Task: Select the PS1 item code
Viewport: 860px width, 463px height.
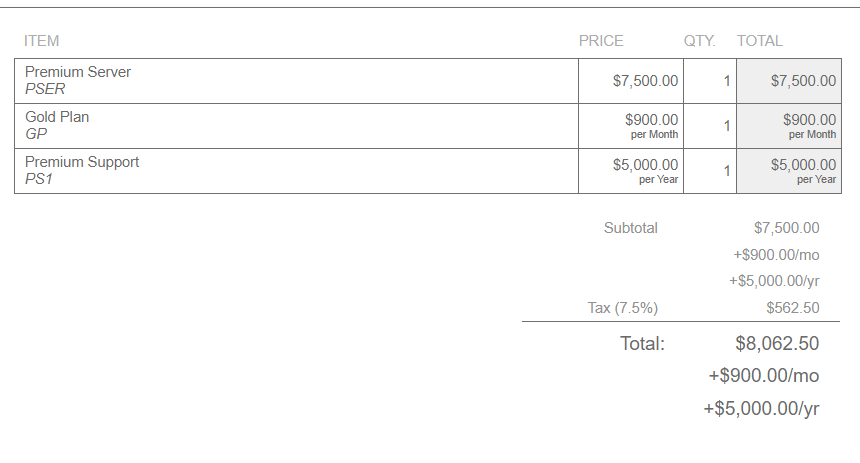Action: coord(39,179)
